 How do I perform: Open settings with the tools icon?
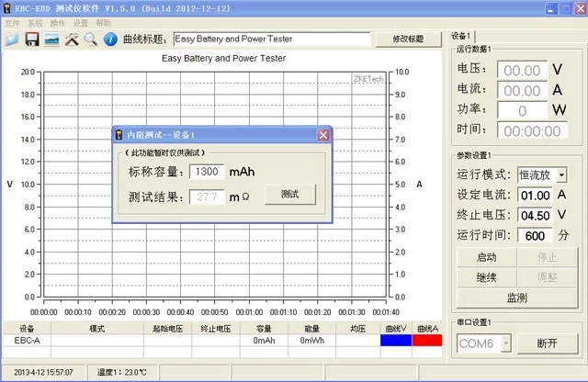click(72, 39)
